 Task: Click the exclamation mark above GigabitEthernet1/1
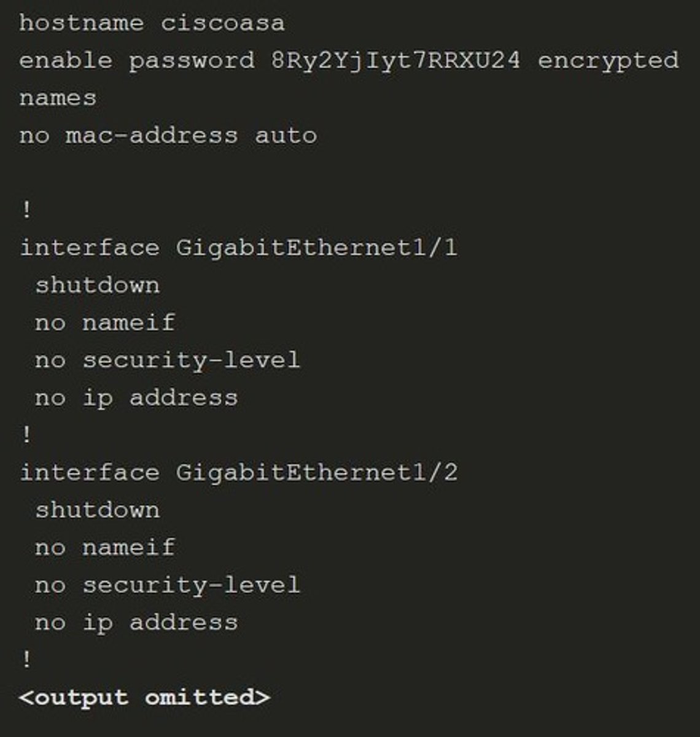point(26,210)
